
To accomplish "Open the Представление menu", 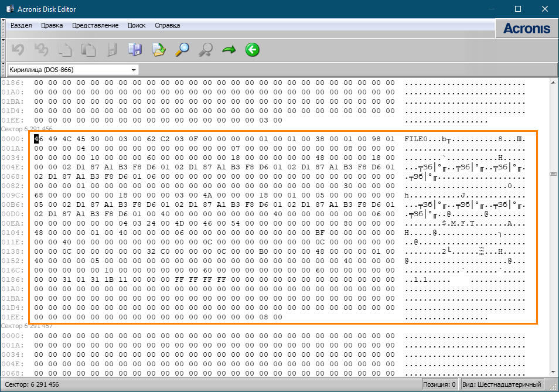I will click(x=95, y=25).
